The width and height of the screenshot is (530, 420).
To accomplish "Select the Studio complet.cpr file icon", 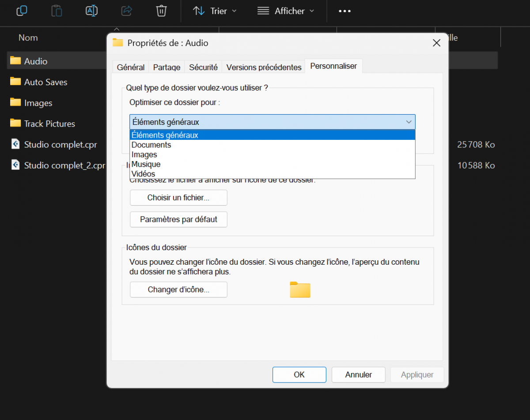I will [15, 144].
